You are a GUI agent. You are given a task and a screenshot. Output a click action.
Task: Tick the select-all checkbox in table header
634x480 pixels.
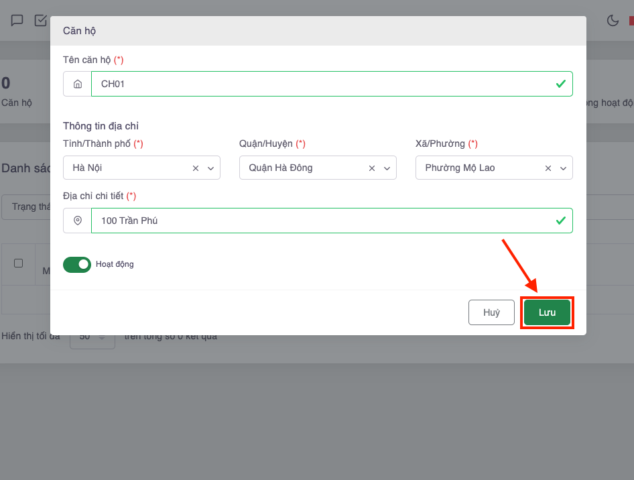click(18, 263)
